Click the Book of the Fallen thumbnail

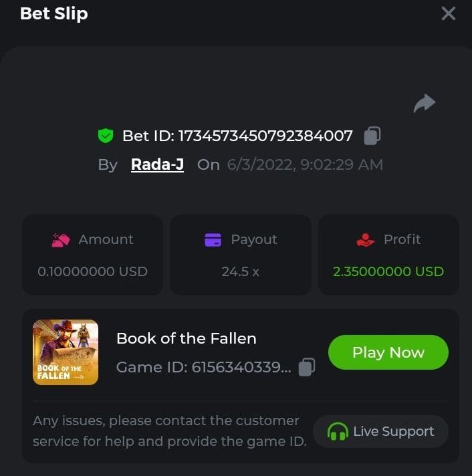pos(66,352)
